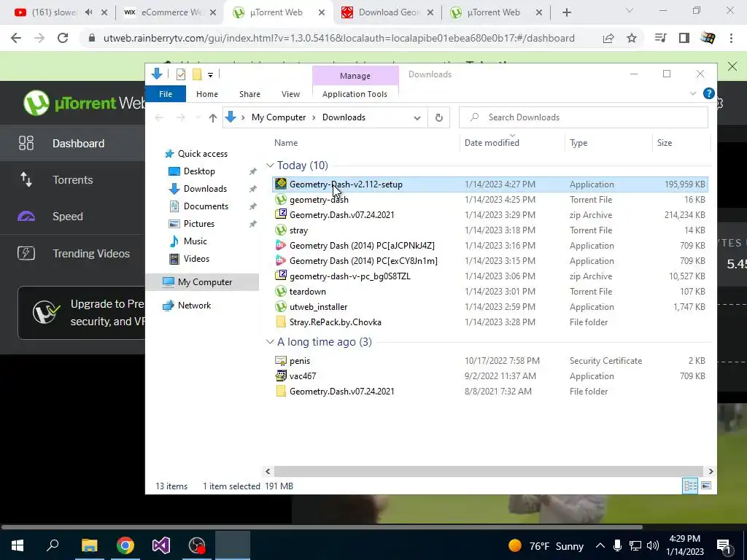
Task: Click the Search Downloads field
Action: pyautogui.click(x=584, y=117)
